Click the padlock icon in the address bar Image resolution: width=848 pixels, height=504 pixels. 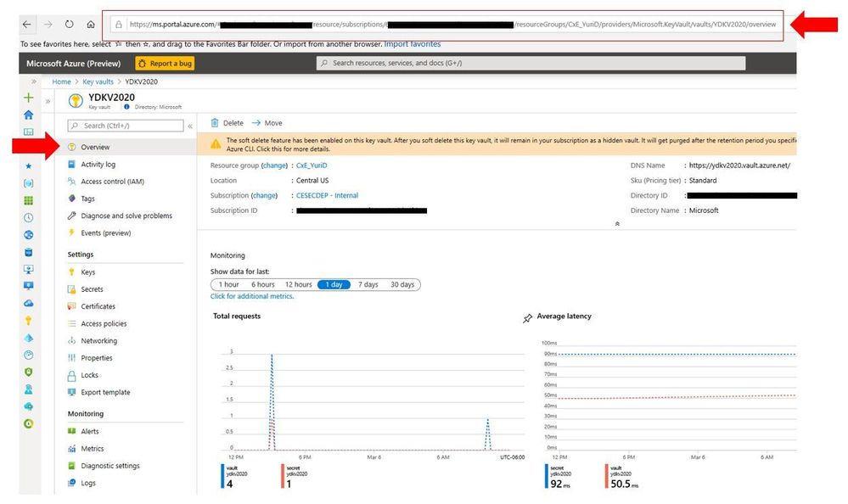tap(119, 25)
